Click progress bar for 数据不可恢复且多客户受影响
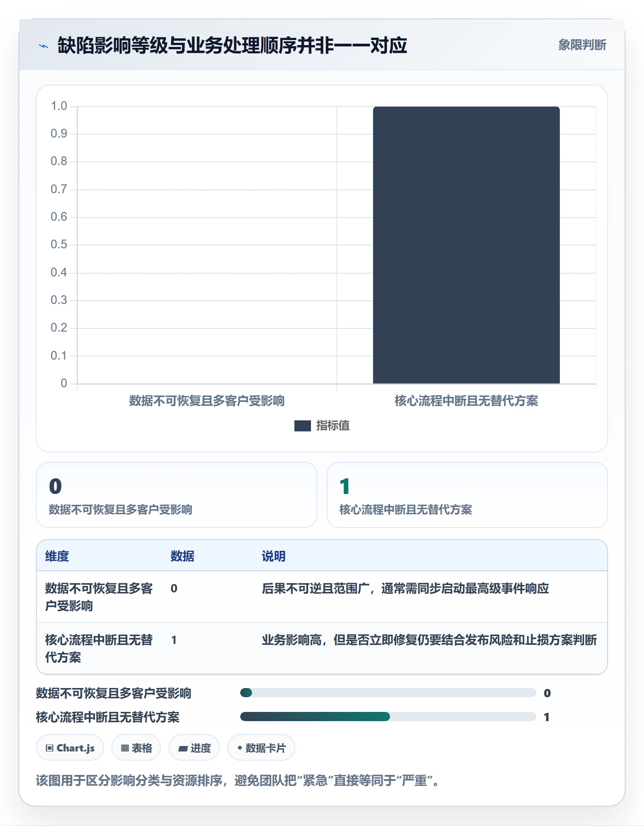This screenshot has width=644, height=826. pyautogui.click(x=388, y=693)
